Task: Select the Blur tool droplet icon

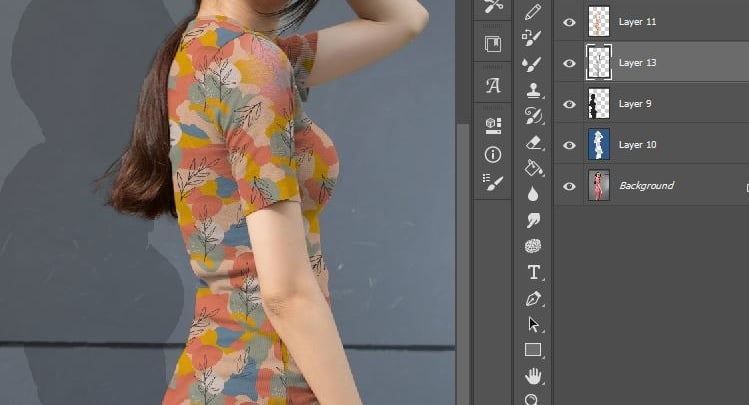Action: point(533,194)
